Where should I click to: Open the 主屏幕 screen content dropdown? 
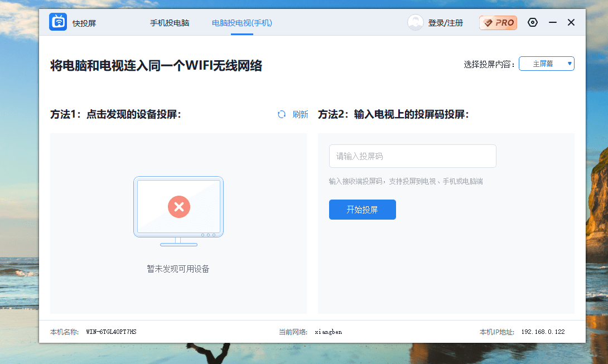tap(543, 64)
